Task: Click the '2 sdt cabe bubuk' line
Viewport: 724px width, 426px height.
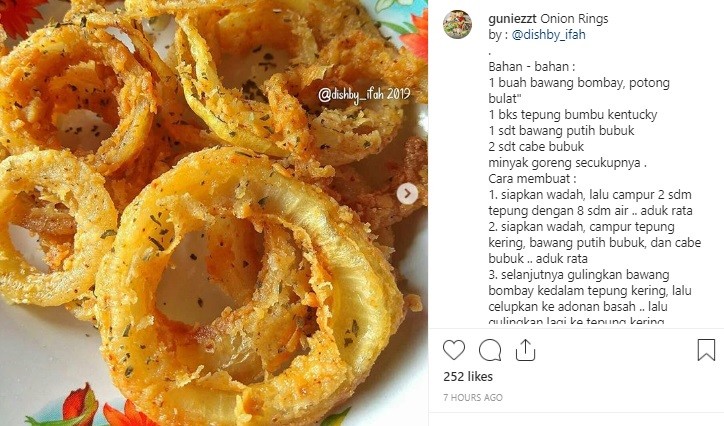Action: [536, 147]
